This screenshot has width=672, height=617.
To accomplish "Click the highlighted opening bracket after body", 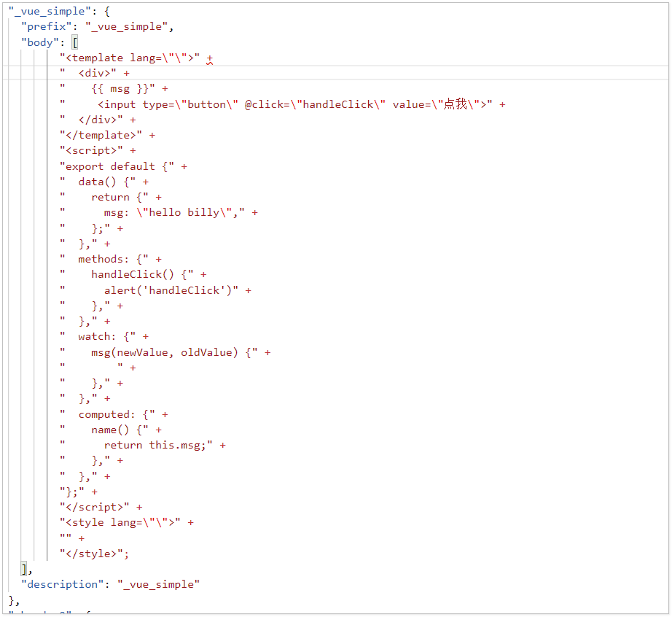I will [x=75, y=42].
